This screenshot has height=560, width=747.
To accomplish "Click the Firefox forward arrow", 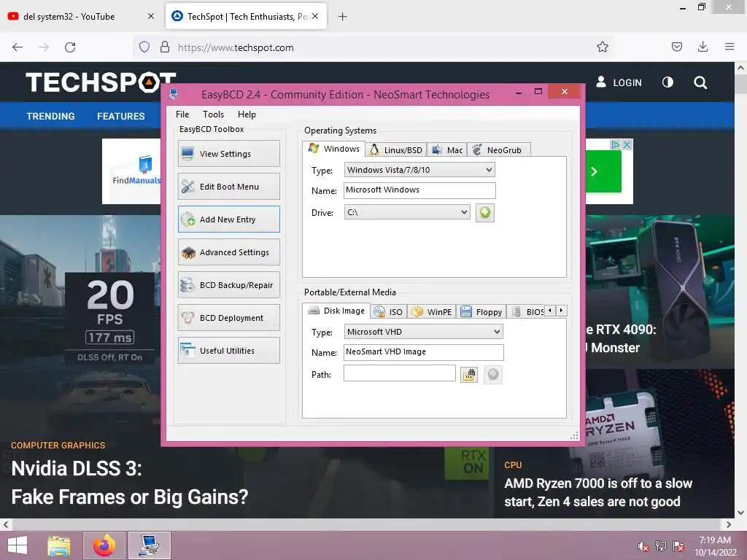I will [x=44, y=47].
